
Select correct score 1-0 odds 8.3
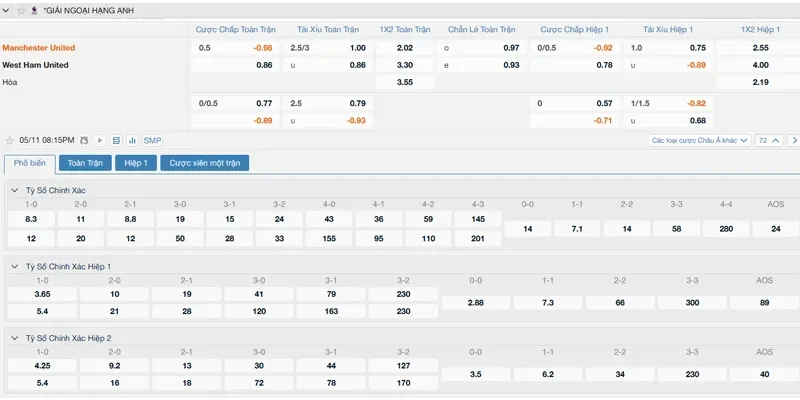click(31, 218)
